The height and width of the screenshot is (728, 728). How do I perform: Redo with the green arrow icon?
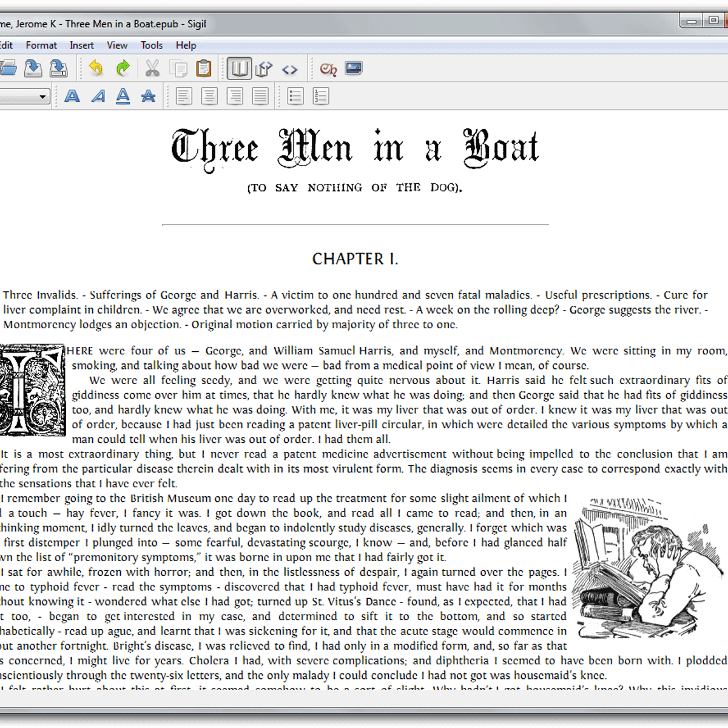tap(123, 69)
